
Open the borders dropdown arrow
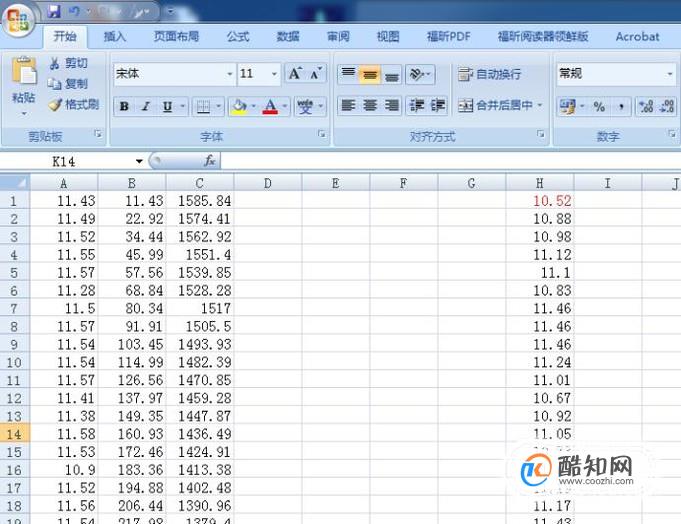click(x=218, y=106)
